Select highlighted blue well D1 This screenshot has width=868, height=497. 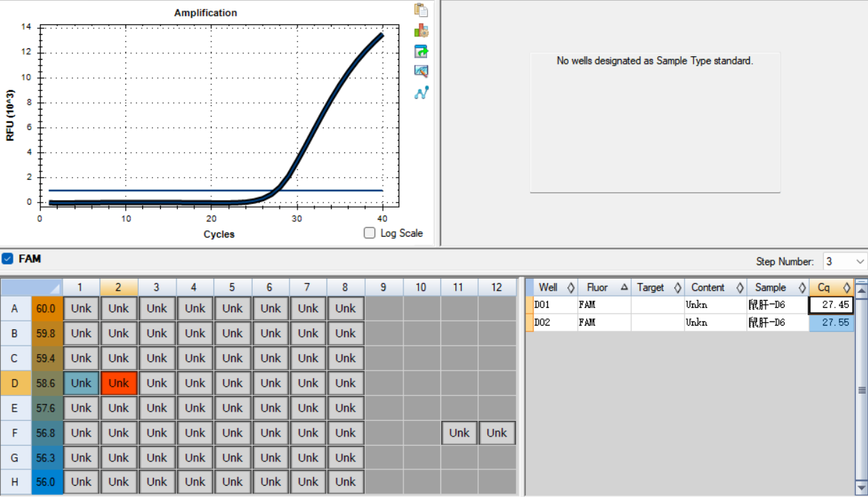tap(81, 383)
